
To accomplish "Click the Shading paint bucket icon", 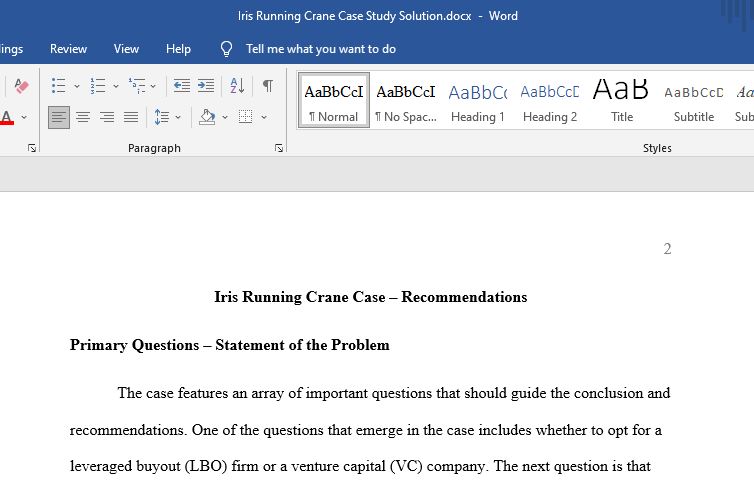I will point(207,117).
